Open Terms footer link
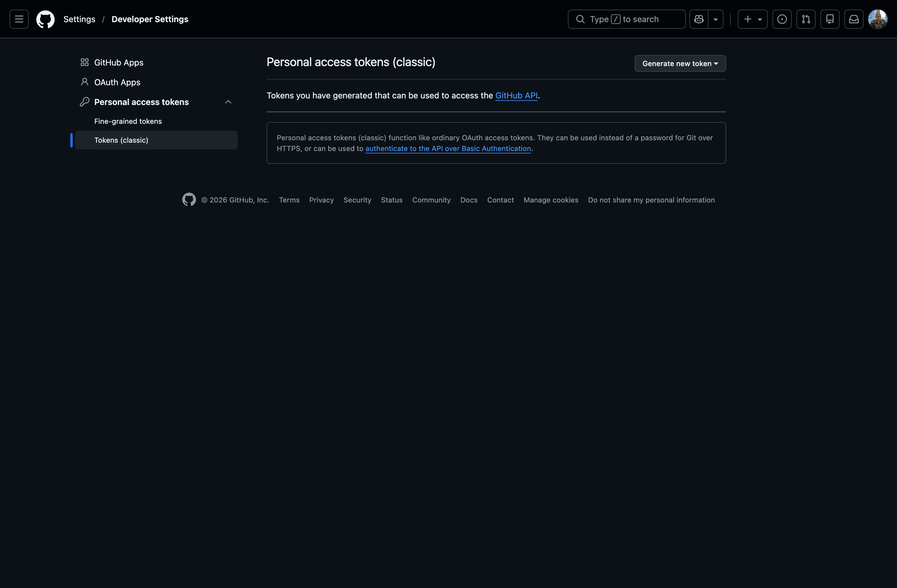The image size is (897, 588). 289,200
